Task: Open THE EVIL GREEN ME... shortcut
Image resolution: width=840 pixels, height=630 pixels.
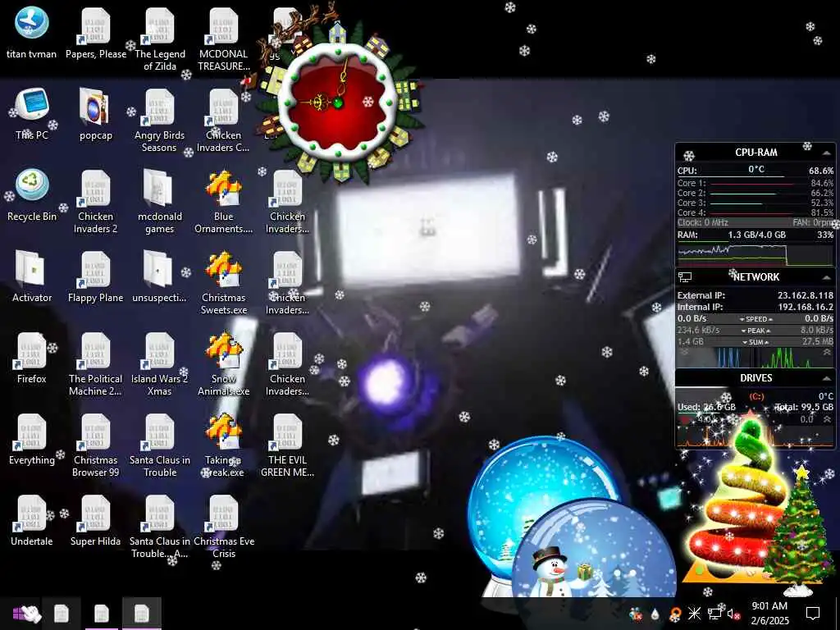Action: pos(287,445)
